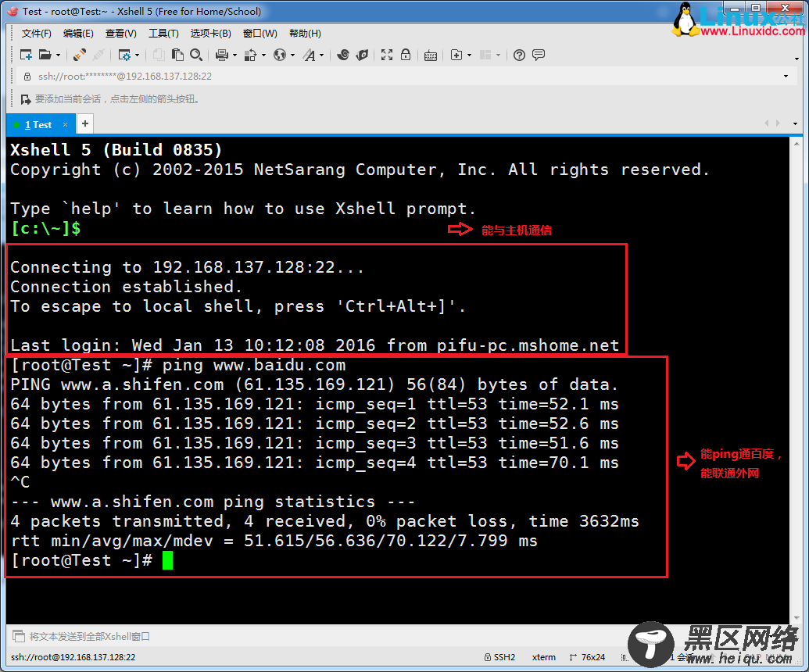
Task: Launch Xagent with the green-eyed icon
Action: 362,55
